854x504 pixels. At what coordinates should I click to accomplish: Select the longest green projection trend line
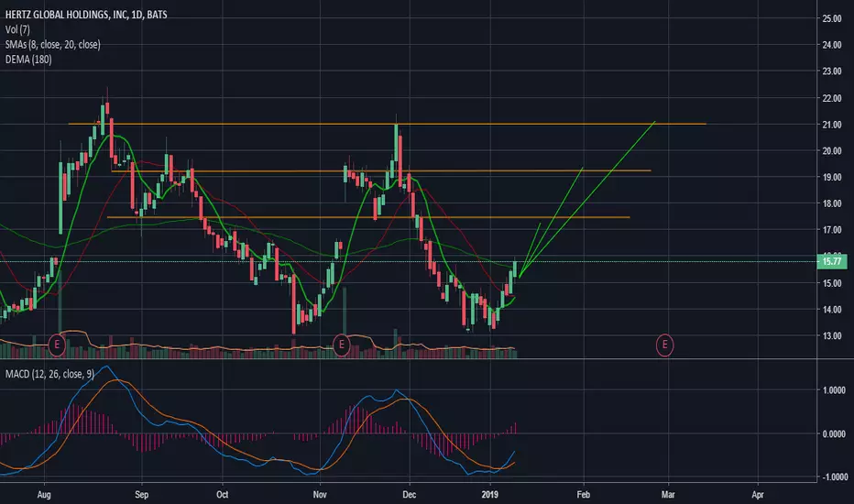[587, 200]
